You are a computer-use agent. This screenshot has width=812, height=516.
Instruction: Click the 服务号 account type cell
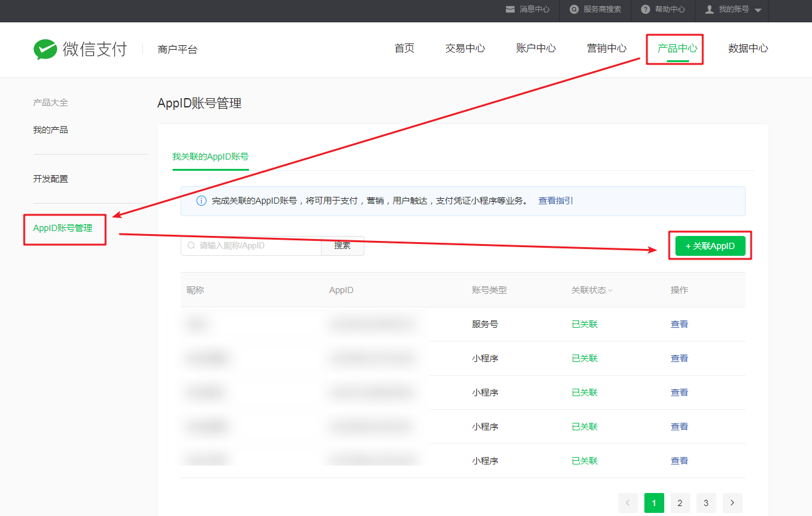point(485,324)
